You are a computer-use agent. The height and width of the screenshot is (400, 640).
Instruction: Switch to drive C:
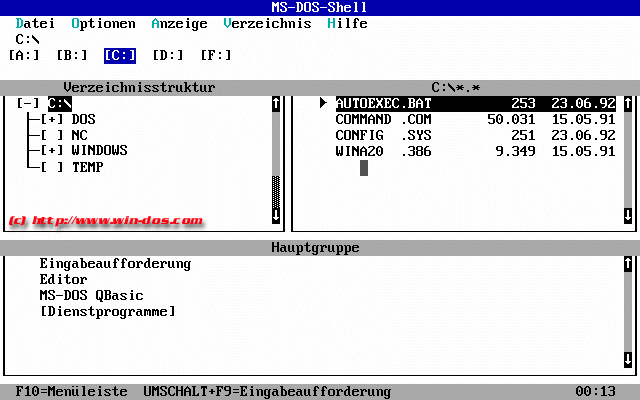click(x=120, y=55)
